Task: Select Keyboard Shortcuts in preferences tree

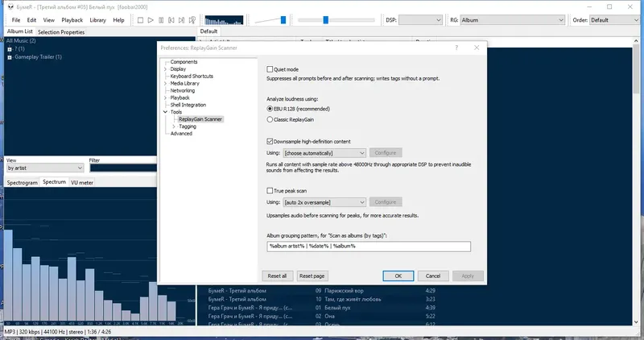Action: coord(192,76)
